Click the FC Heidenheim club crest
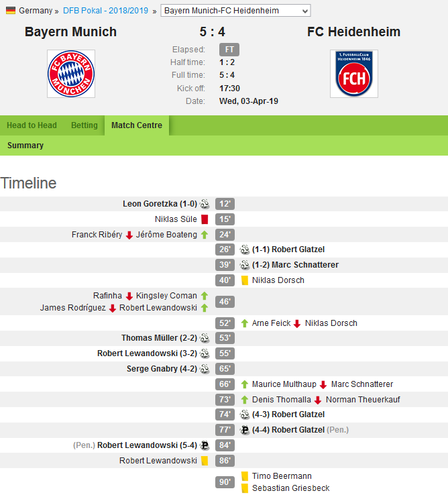The width and height of the screenshot is (448, 501). [354, 74]
